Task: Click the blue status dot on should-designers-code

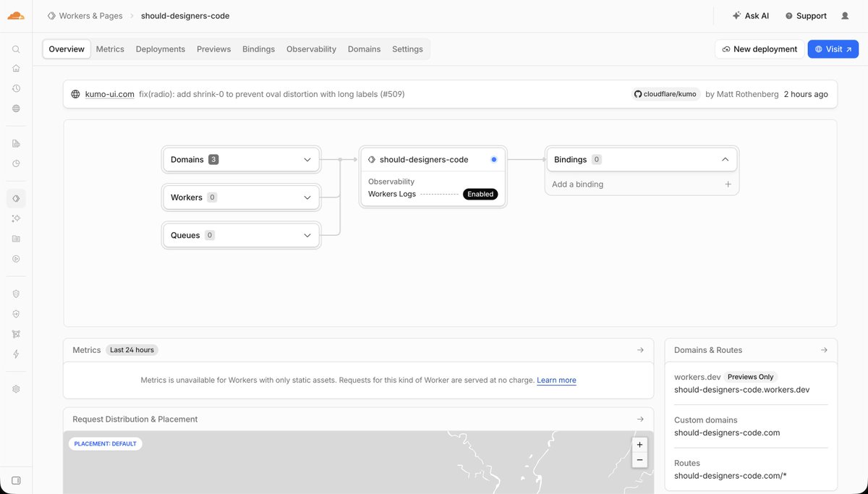Action: pos(494,160)
